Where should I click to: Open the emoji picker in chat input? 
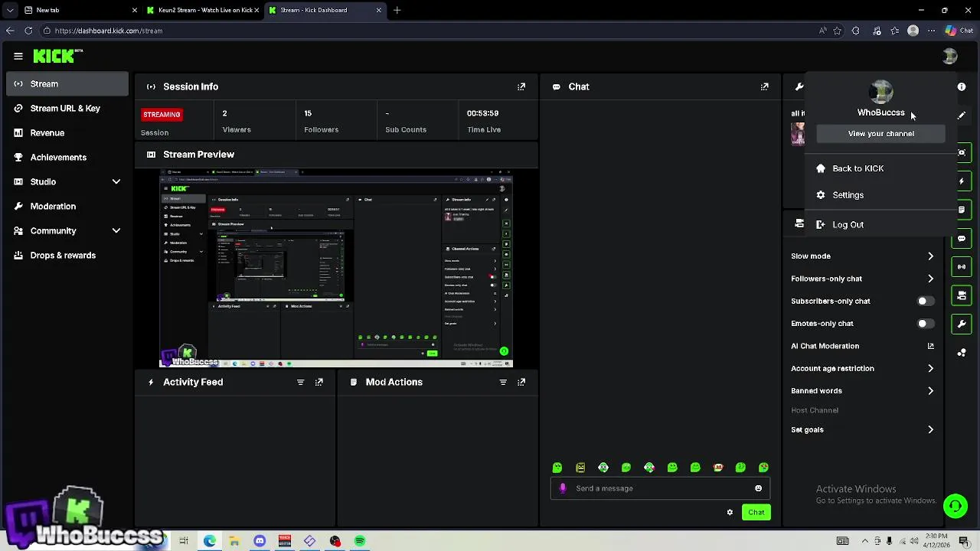pos(758,488)
